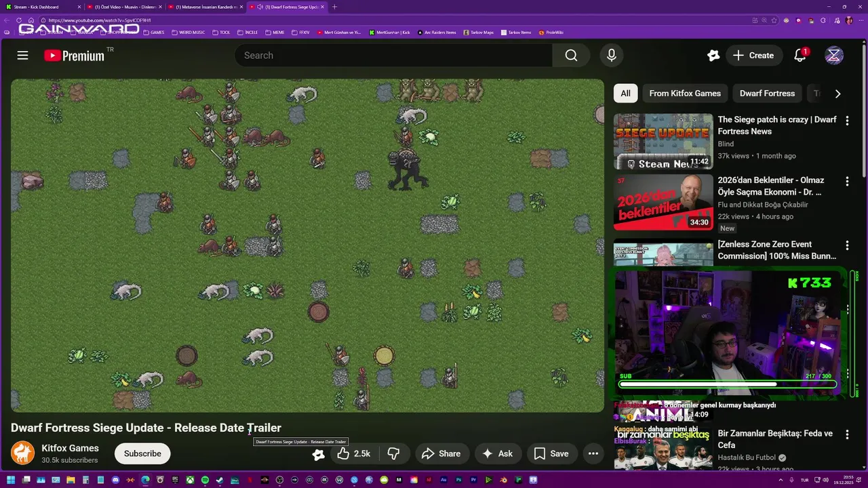Open options for 2026'dan Beklentiler video
This screenshot has height=488, width=868.
[x=847, y=181]
